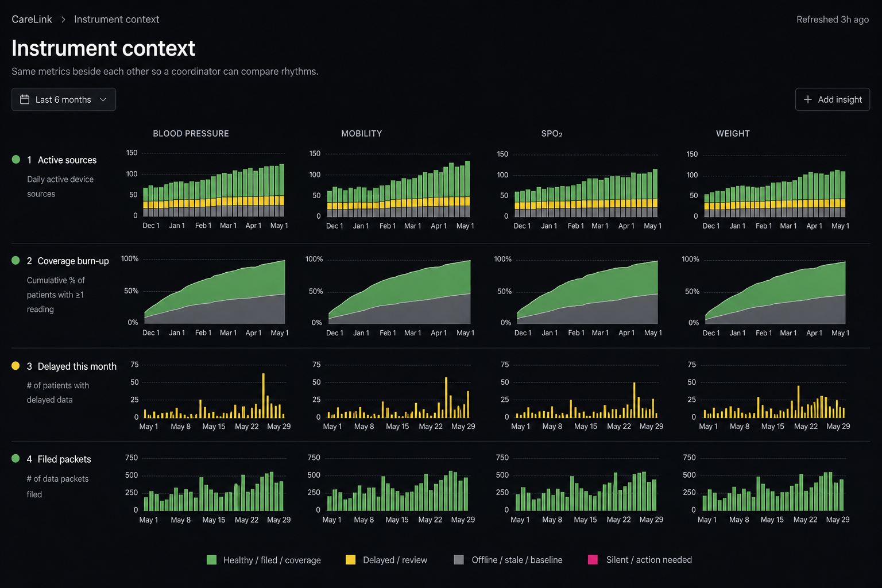This screenshot has width=882, height=588.
Task: Open the Weight Delayed this month chart
Action: 768,396
